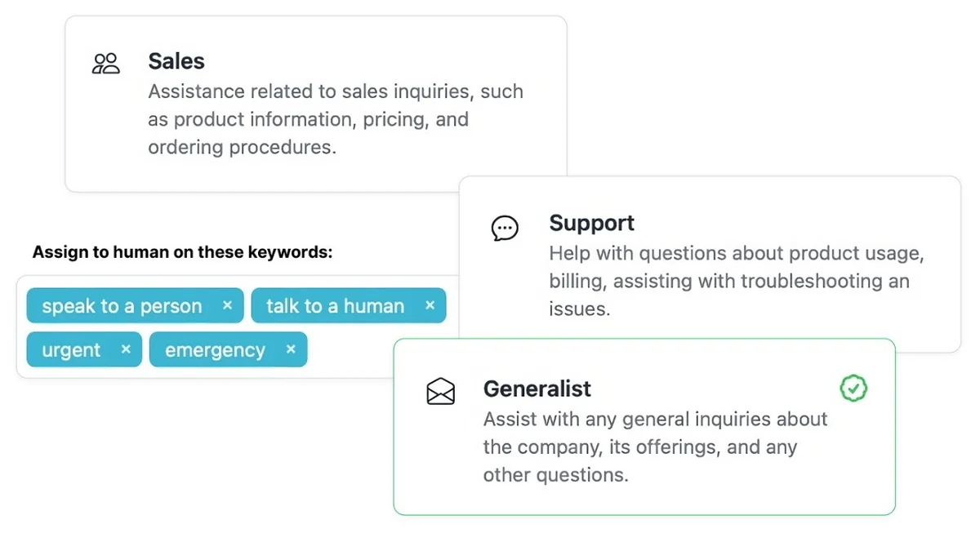Click the Generalist heading
980x551 pixels.
pyautogui.click(x=537, y=389)
